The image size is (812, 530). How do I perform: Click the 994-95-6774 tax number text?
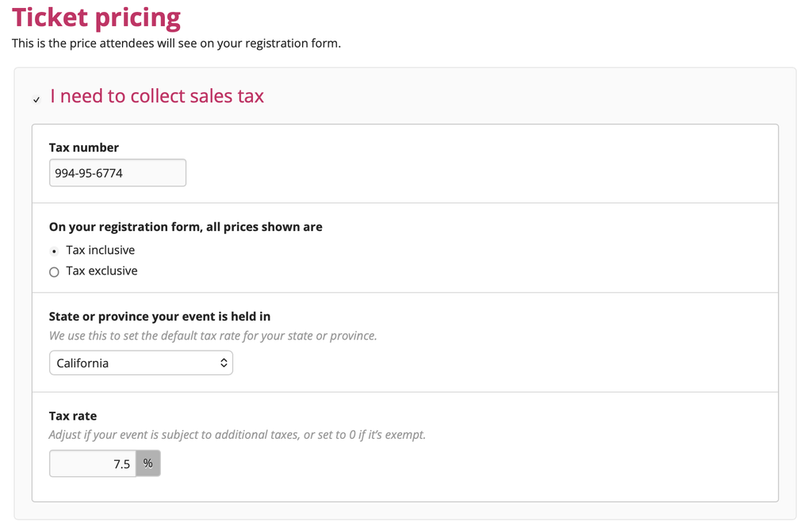89,173
